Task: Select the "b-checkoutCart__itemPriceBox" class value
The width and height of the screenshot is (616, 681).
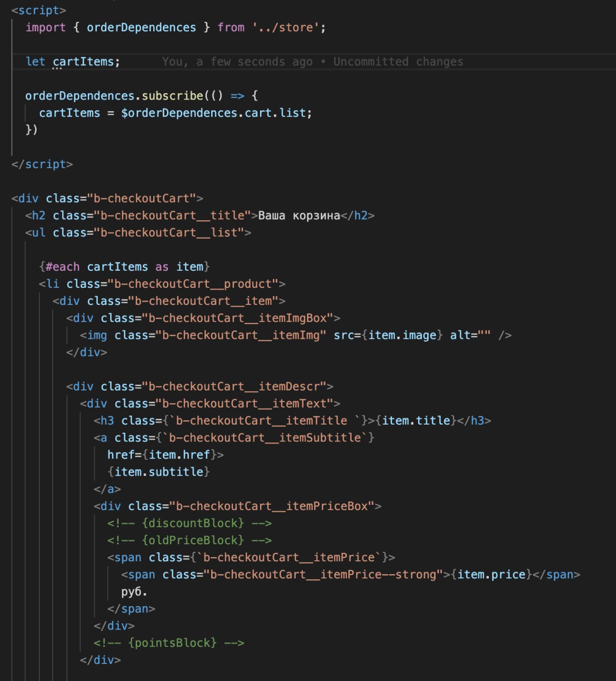Action: 272,506
